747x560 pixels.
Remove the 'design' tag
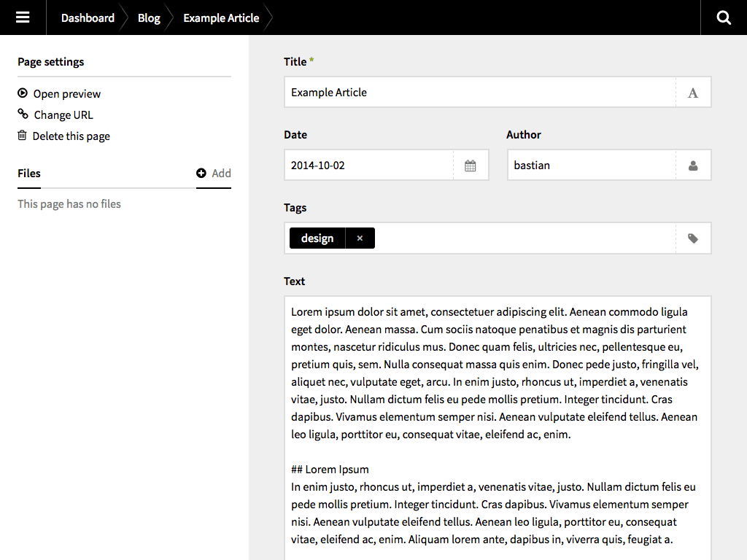pyautogui.click(x=360, y=238)
